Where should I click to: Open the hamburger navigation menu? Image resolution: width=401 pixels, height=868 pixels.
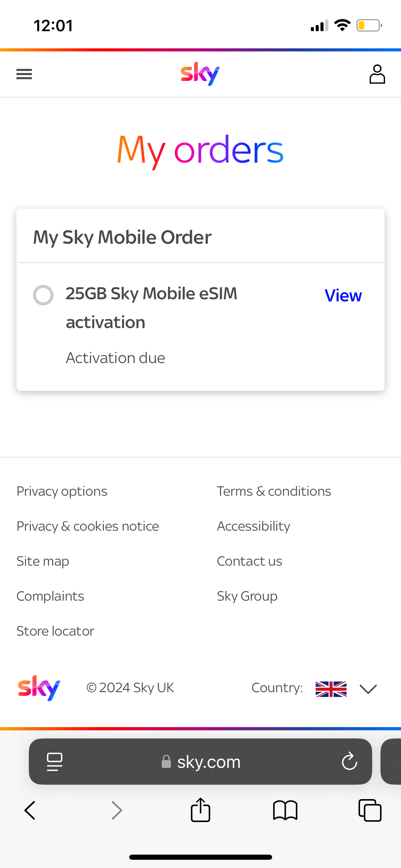pos(24,74)
